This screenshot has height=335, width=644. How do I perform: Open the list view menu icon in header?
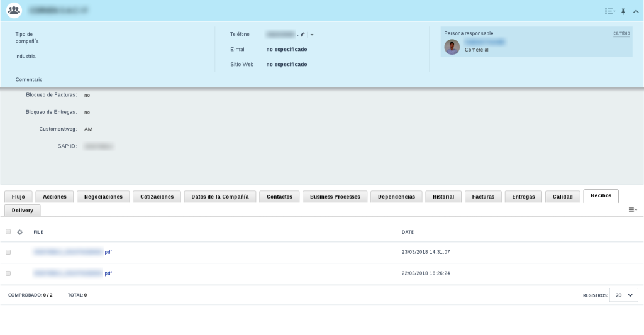[610, 11]
